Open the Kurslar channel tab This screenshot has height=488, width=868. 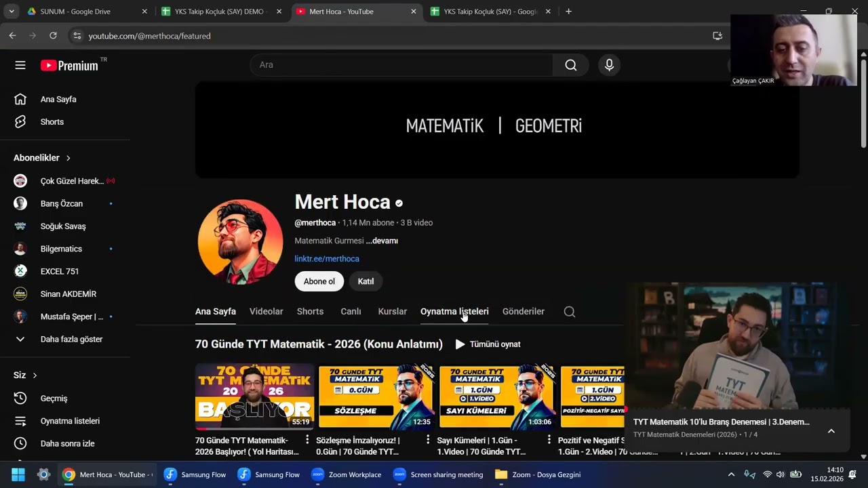click(393, 312)
